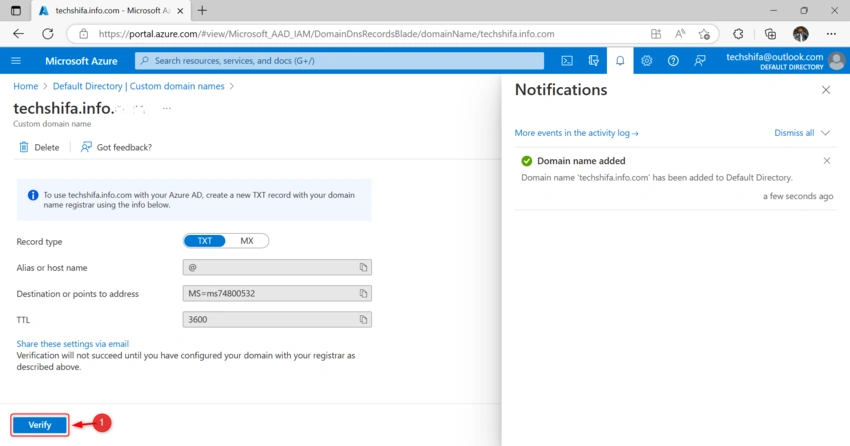Refresh the browser page
The image size is (850, 446).
(x=48, y=34)
